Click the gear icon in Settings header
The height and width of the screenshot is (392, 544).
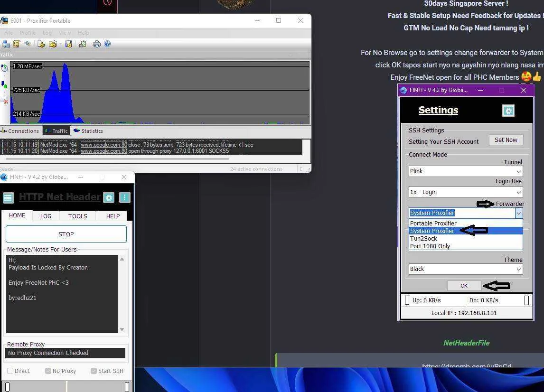[508, 111]
